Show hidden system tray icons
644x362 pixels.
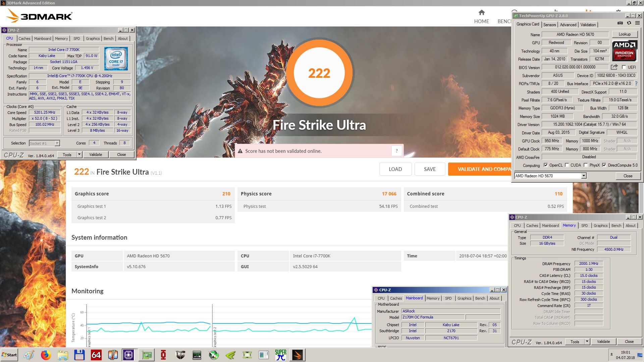click(611, 354)
